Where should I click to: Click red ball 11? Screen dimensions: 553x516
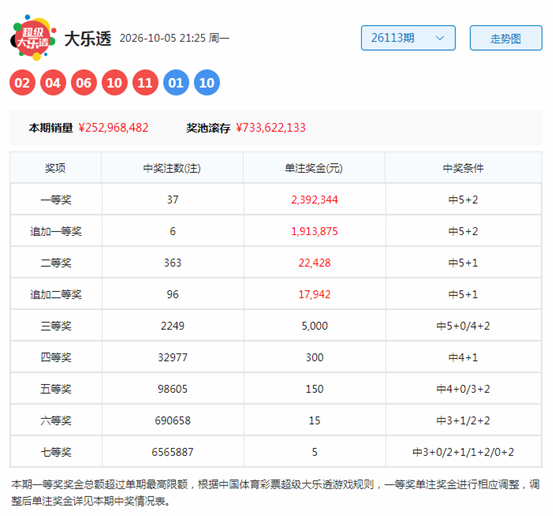(145, 83)
